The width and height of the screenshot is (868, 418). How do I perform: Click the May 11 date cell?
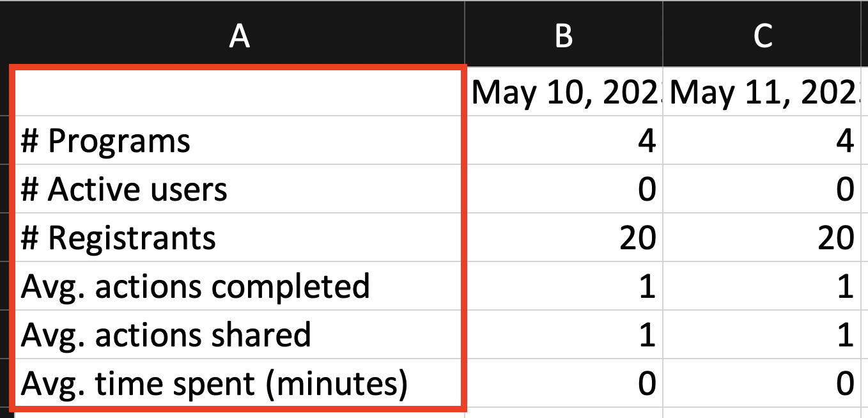coord(765,92)
